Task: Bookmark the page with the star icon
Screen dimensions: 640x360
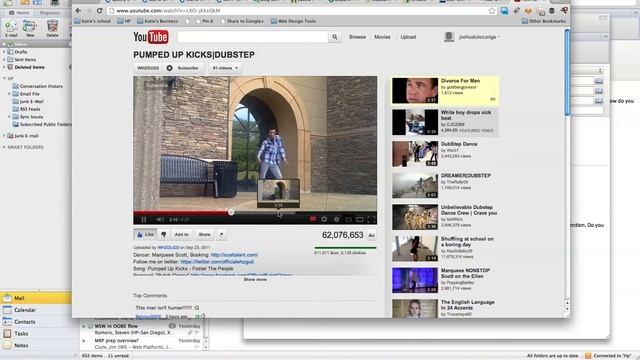Action: pyautogui.click(x=492, y=11)
